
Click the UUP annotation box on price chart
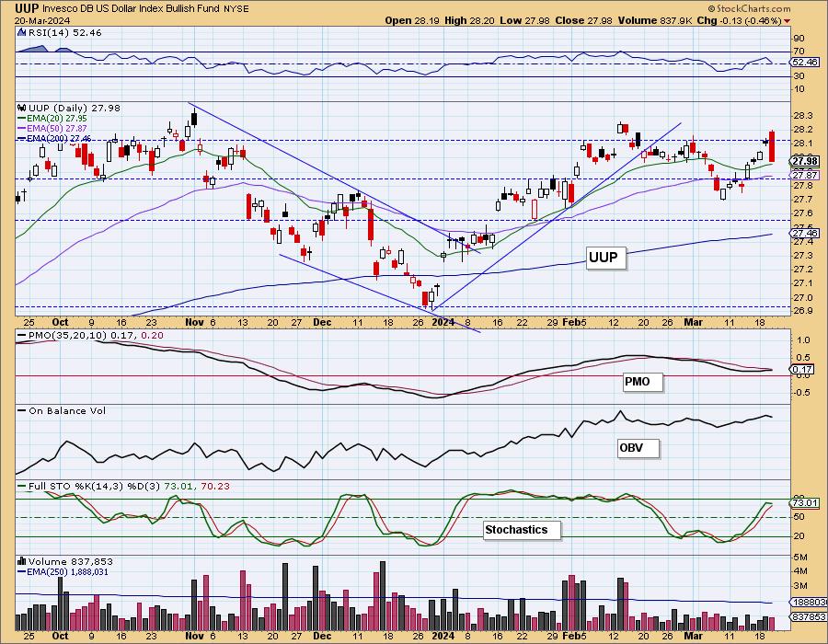[605, 259]
